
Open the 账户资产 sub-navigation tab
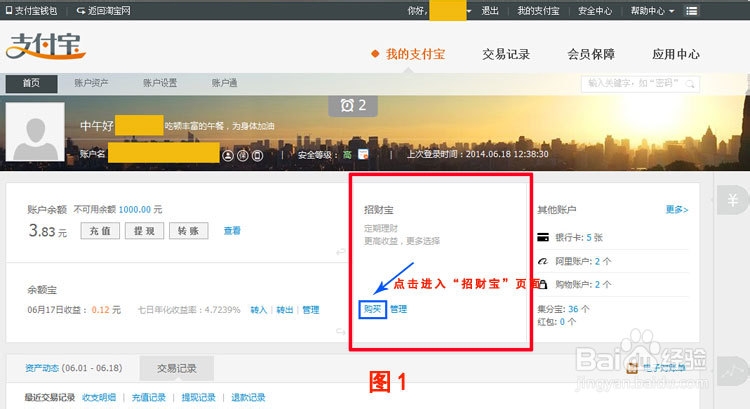click(x=91, y=83)
